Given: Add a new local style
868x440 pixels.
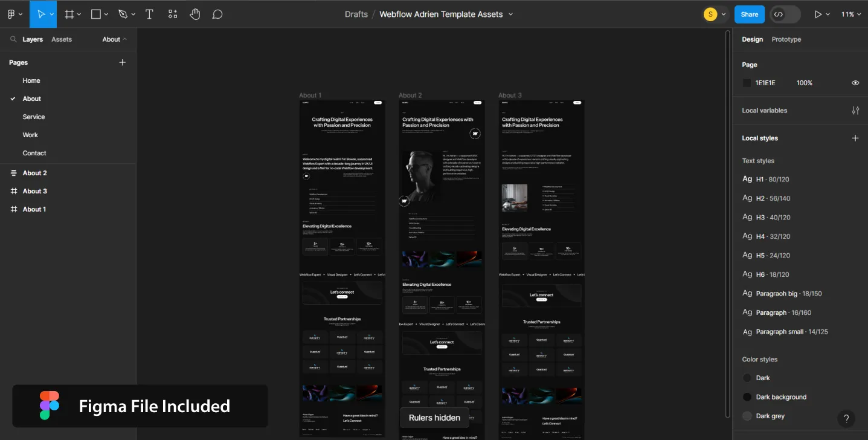Looking at the screenshot, I should (x=855, y=138).
